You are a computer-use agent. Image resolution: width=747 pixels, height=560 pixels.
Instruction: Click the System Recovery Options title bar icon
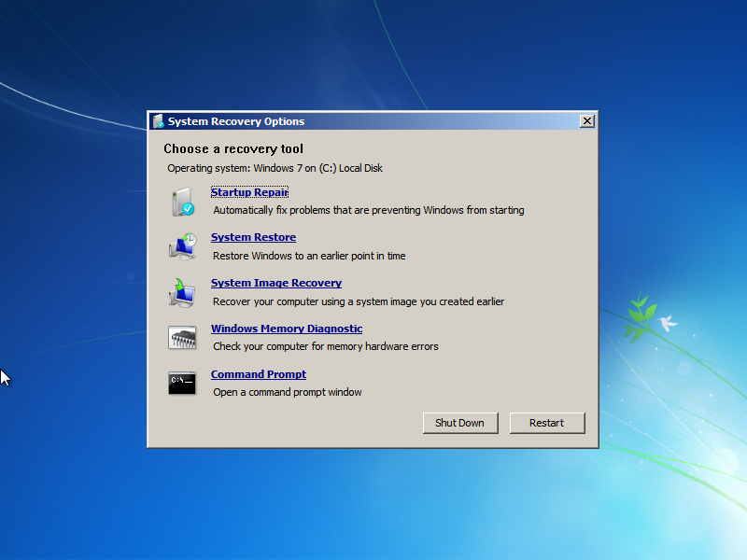pyautogui.click(x=158, y=121)
